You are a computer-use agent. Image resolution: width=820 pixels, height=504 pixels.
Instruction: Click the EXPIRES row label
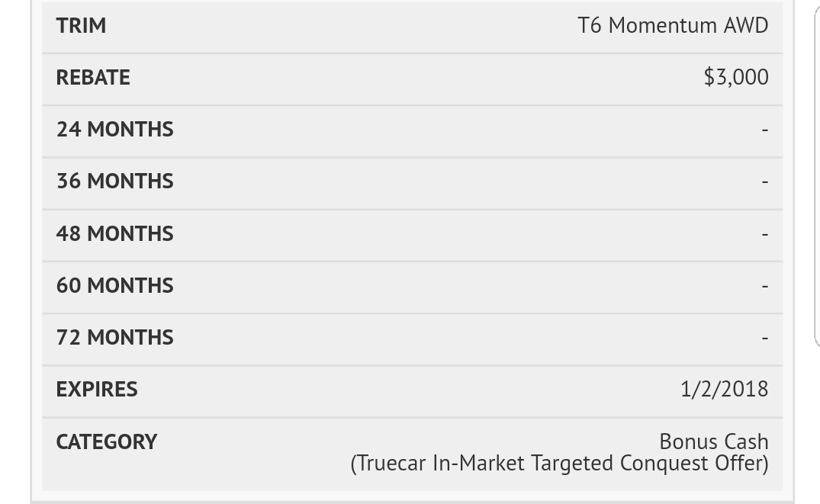pyautogui.click(x=97, y=390)
